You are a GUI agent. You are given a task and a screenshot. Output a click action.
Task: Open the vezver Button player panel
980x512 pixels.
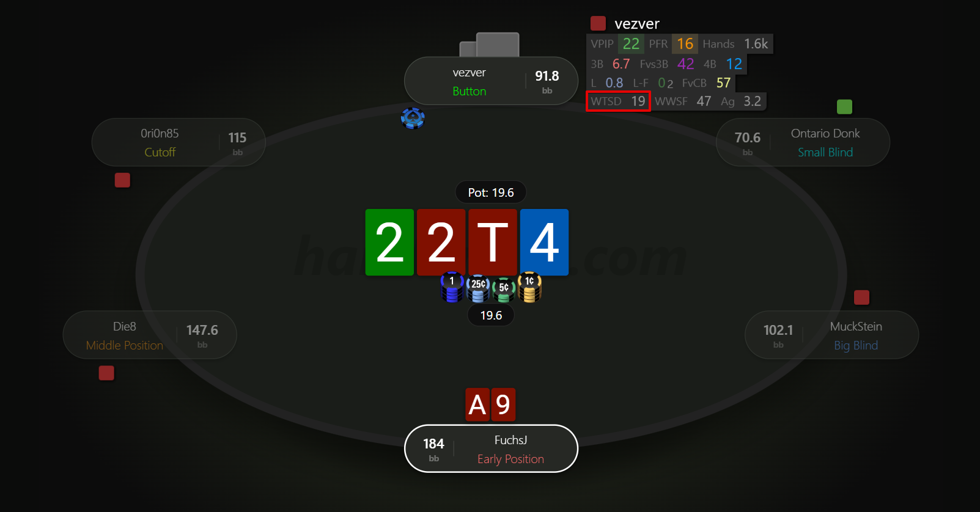pyautogui.click(x=491, y=81)
